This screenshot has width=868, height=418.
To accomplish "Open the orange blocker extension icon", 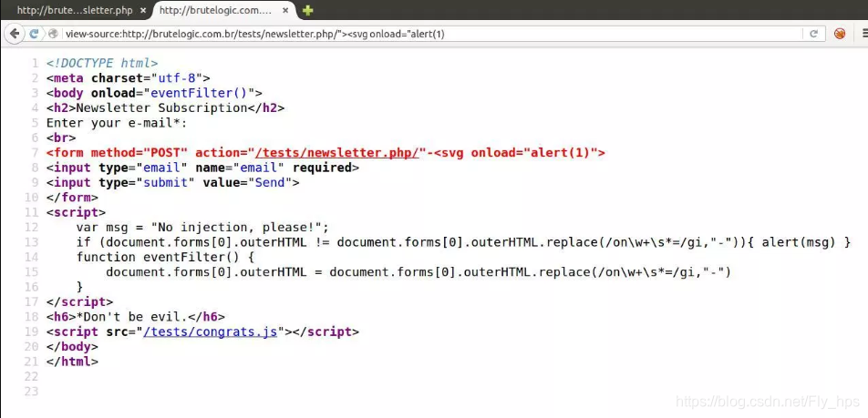I will pos(840,34).
